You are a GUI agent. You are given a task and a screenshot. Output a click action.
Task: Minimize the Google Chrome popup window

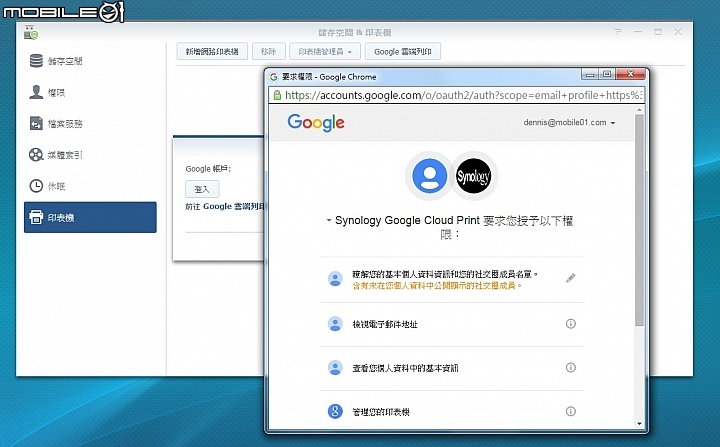point(590,74)
